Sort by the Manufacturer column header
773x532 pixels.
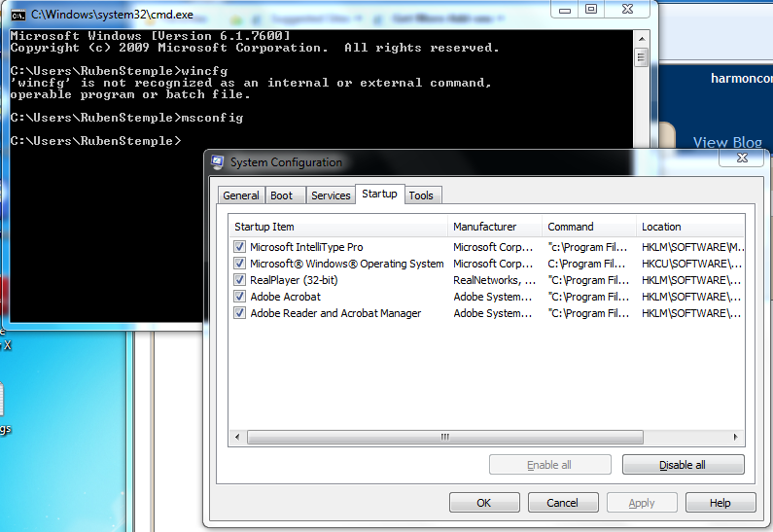tap(495, 227)
